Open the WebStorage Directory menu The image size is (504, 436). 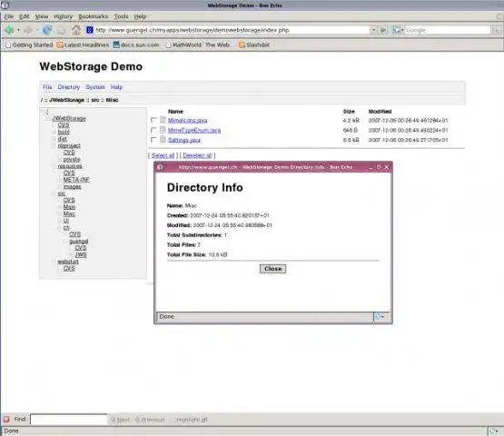pos(68,87)
